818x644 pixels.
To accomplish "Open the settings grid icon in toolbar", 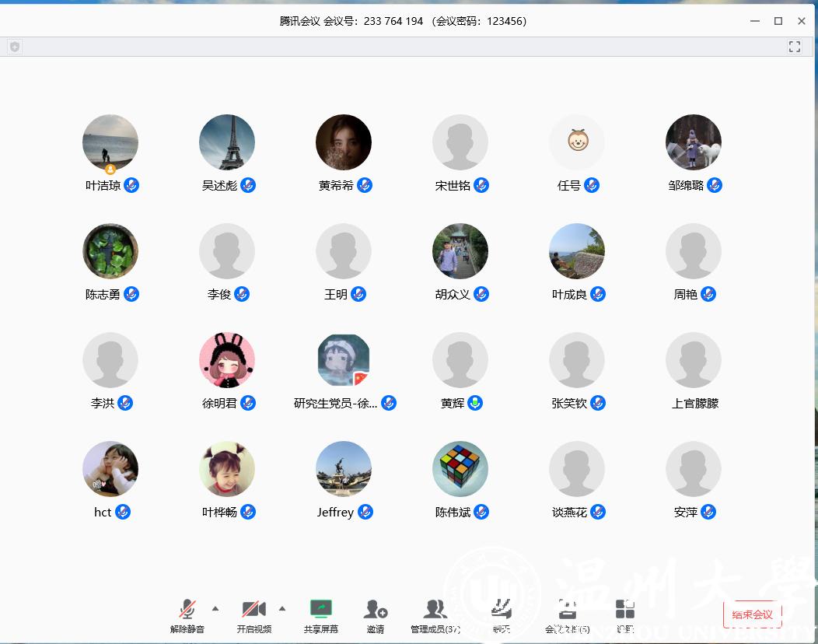I will coord(624,611).
